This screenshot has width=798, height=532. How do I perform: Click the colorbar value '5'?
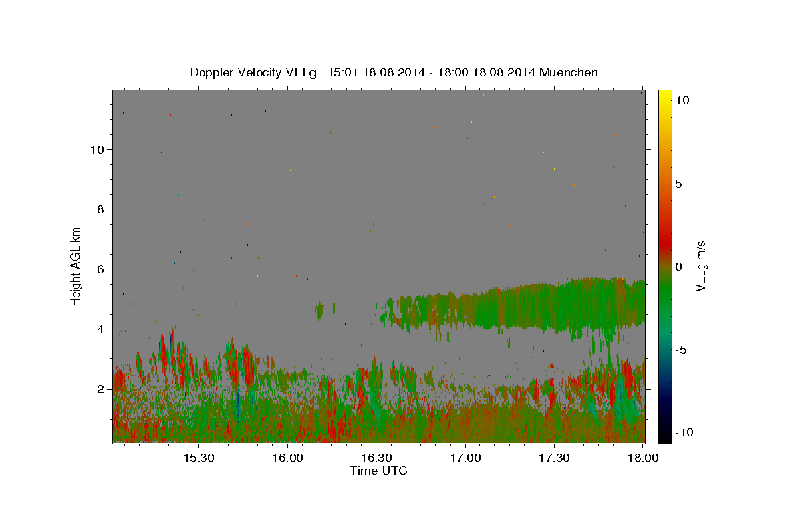[678, 184]
